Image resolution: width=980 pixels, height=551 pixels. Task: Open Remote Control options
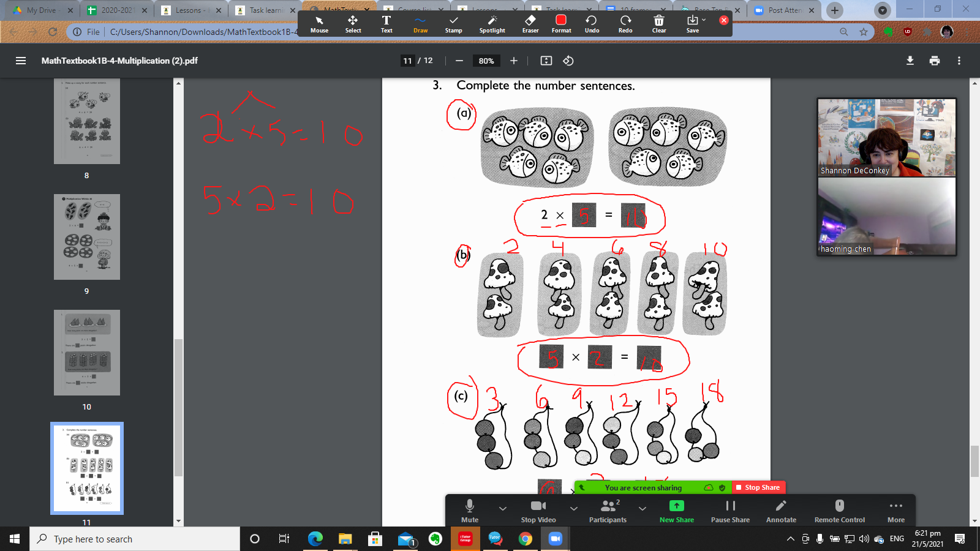tap(840, 510)
